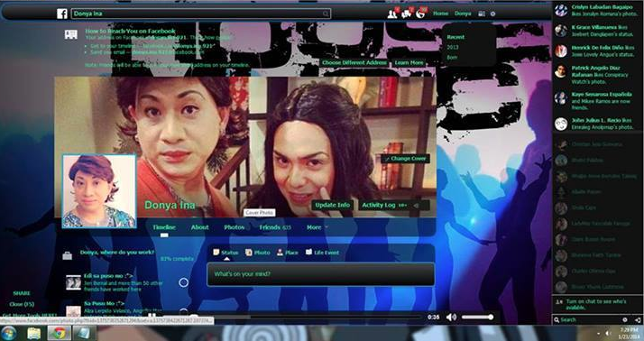Select Status tab in the composer
644x341 pixels.
pyautogui.click(x=225, y=253)
